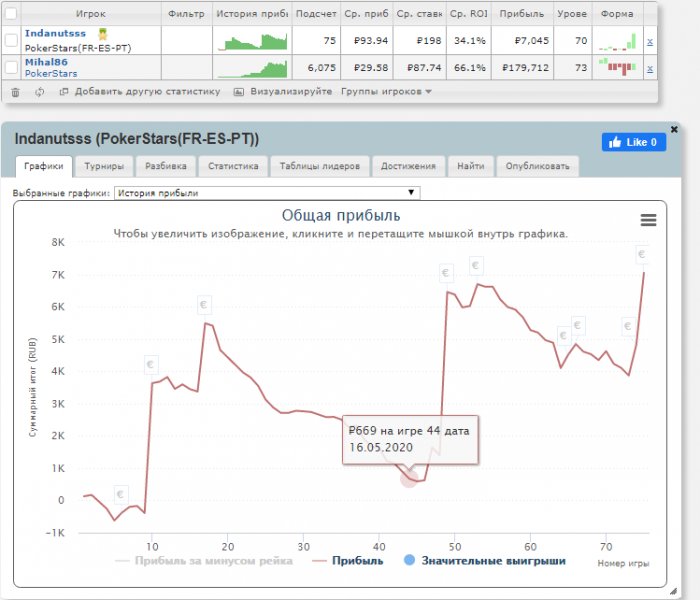The height and width of the screenshot is (600, 700).
Task: Open the 'История прибыли' graph selection dropdown
Action: tap(267, 193)
